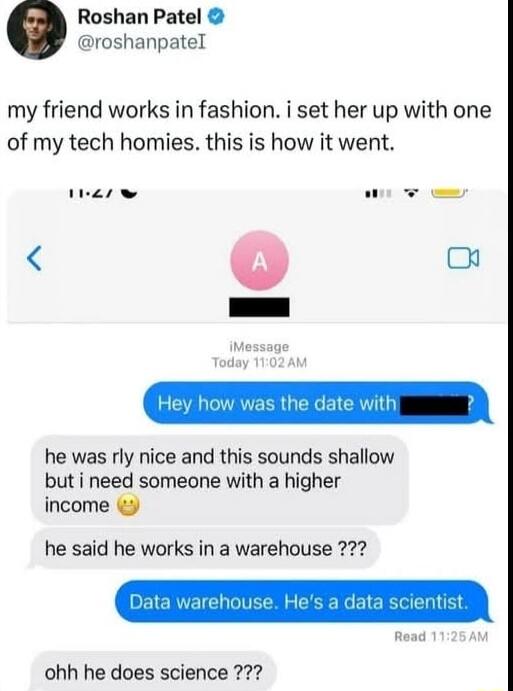The image size is (513, 691).
Task: Click the "Read 11:25 AM" receipt
Action: (441, 636)
